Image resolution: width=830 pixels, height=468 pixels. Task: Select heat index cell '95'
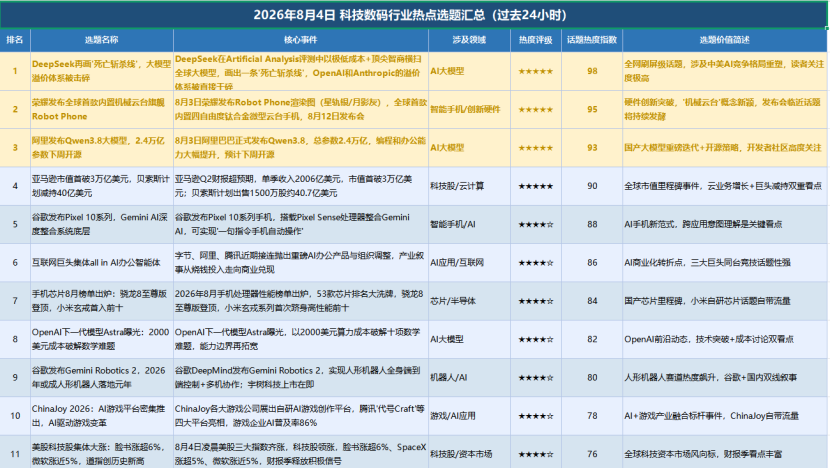[x=592, y=109]
